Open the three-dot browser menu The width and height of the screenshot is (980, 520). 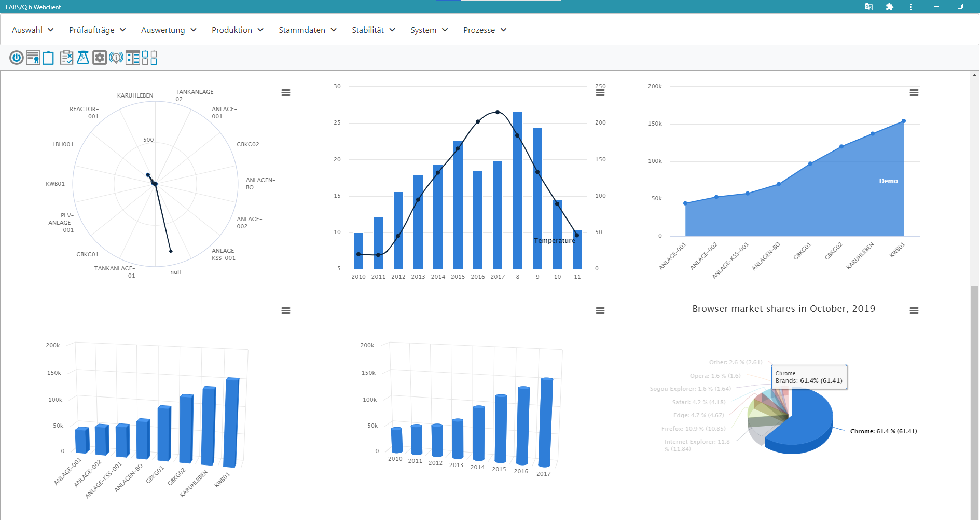coord(910,7)
